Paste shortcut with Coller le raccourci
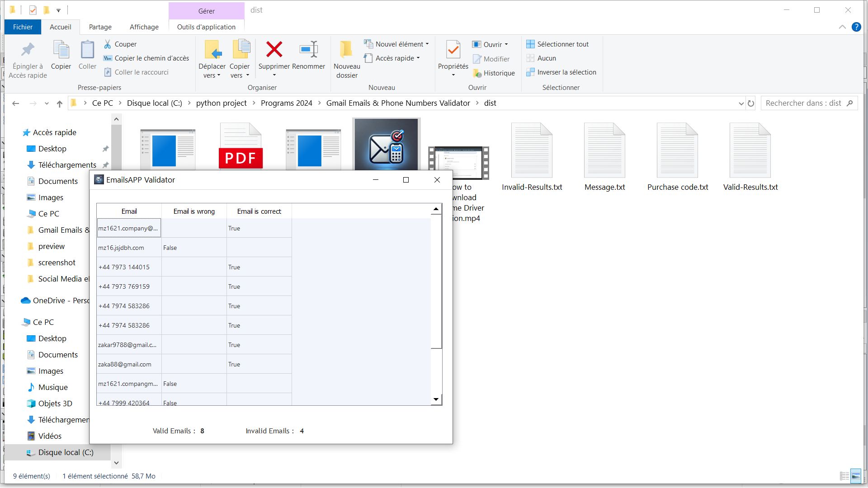Screen dimensions: 868x488 pos(136,72)
